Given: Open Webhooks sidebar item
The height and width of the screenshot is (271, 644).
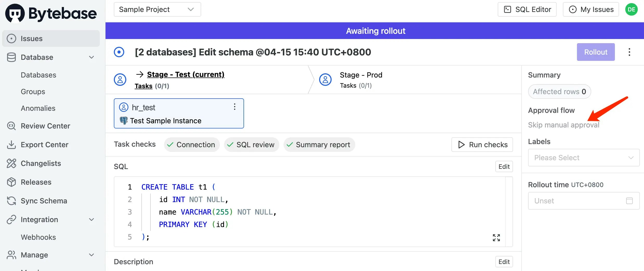Looking at the screenshot, I should tap(38, 237).
